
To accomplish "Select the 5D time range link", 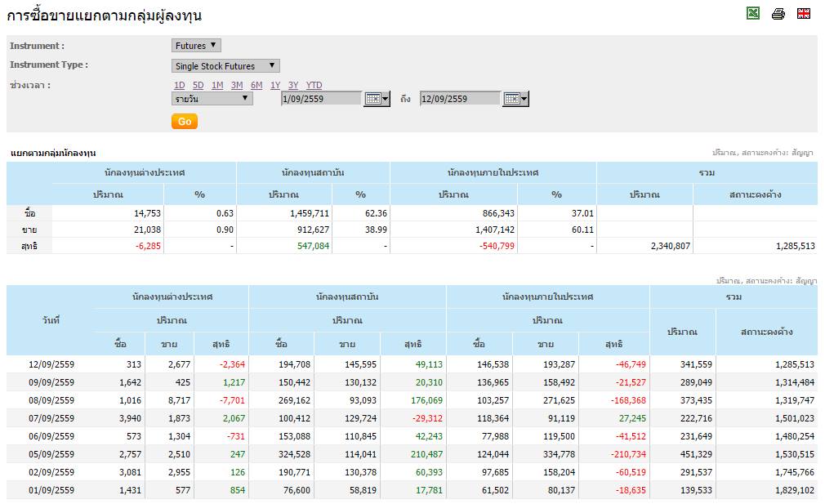I will pos(198,85).
